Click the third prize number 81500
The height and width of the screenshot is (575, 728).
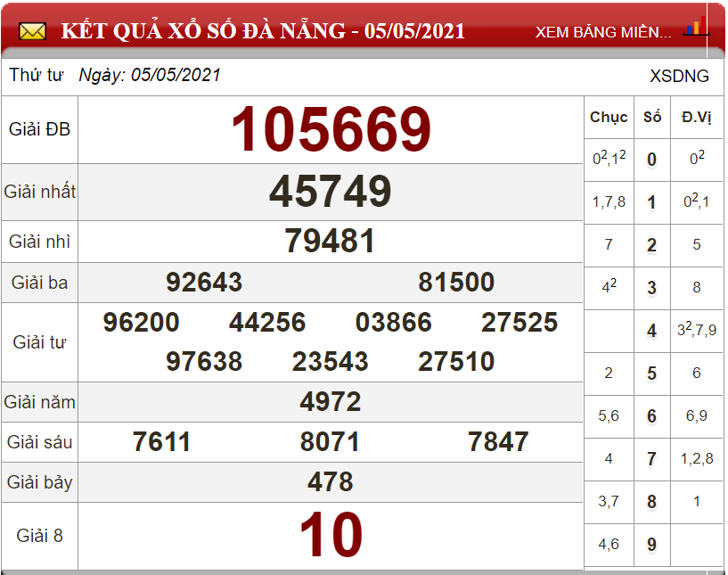[456, 283]
